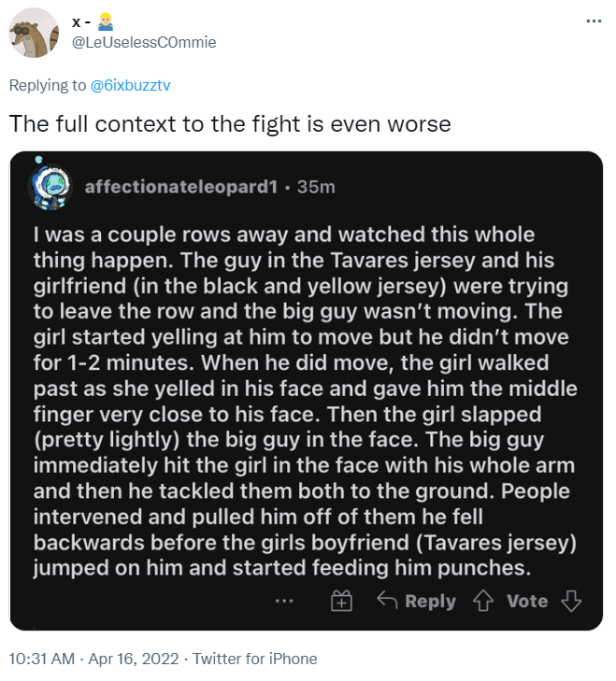Screen dimensions: 616x681
Task: Open the @LeUselessC0mmie handle
Action: [x=143, y=42]
